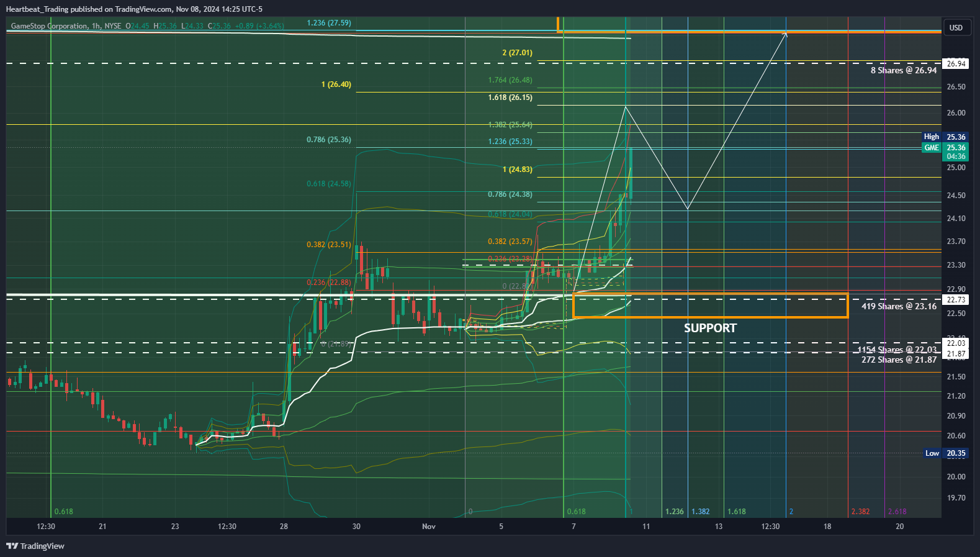The height and width of the screenshot is (557, 980).
Task: Select the '8 Shares @ 26.94' label
Action: (x=904, y=70)
